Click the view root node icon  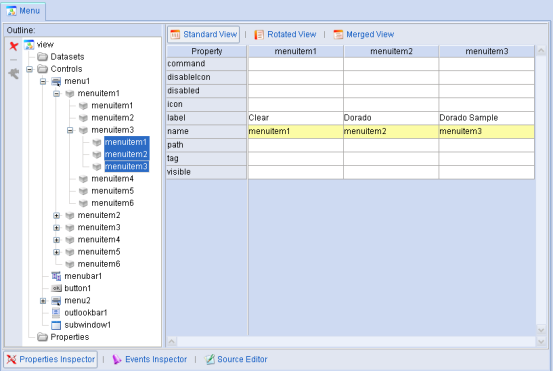[29, 44]
